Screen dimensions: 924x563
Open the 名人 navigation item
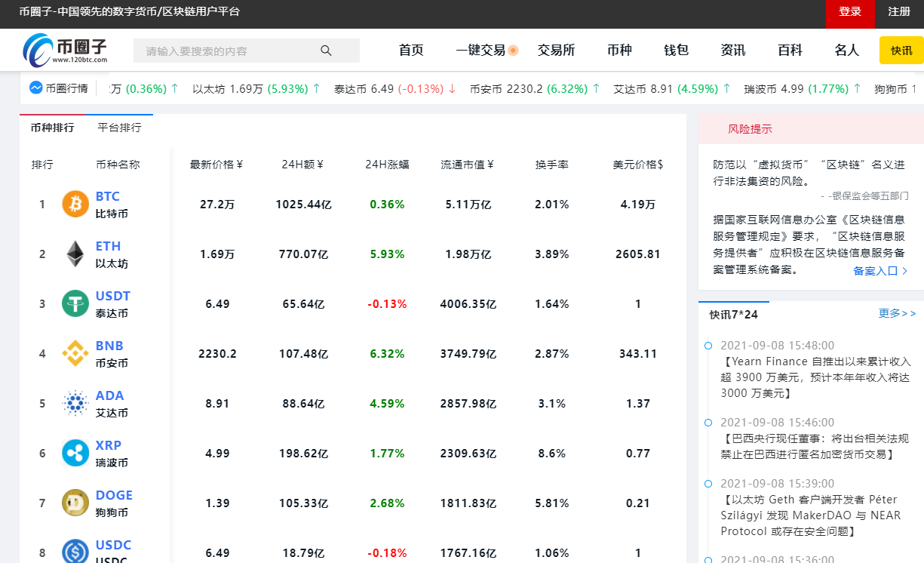pos(847,51)
